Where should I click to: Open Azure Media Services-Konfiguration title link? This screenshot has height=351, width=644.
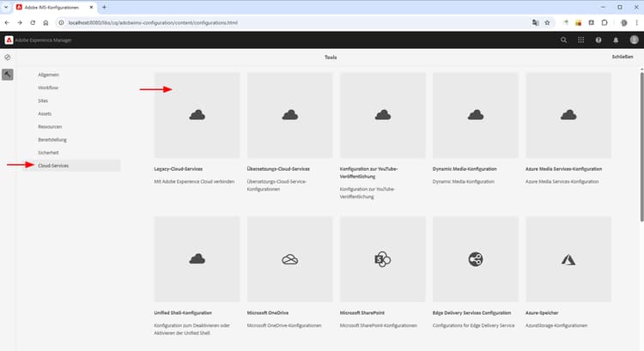(563, 169)
